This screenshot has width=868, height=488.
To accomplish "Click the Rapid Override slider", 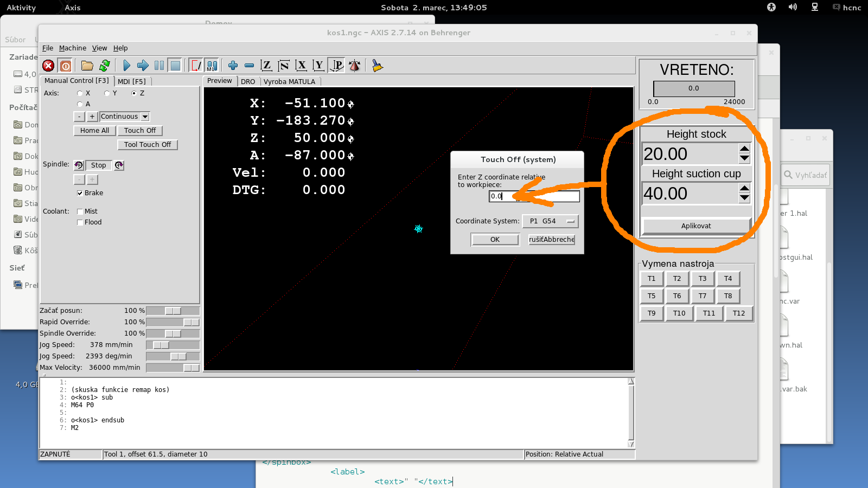I will click(173, 322).
